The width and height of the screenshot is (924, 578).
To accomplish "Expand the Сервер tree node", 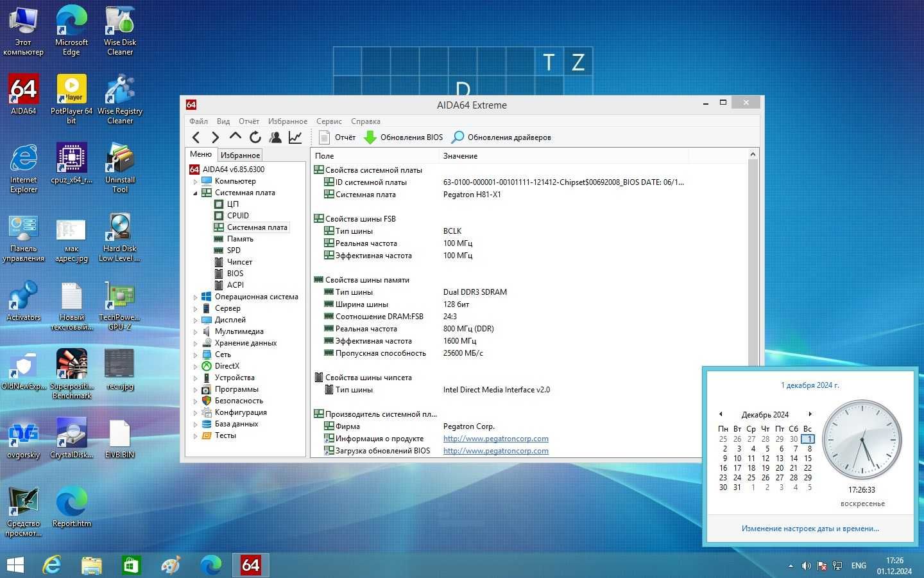I will click(195, 309).
